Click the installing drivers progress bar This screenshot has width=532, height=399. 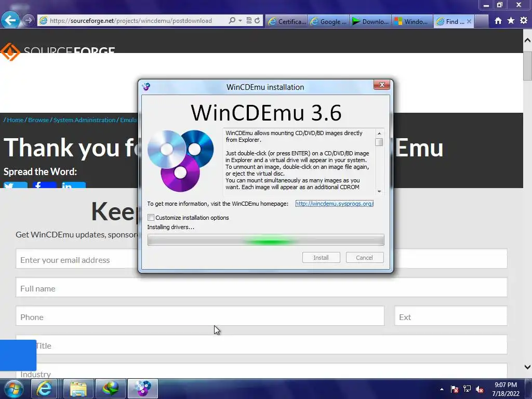(x=265, y=240)
